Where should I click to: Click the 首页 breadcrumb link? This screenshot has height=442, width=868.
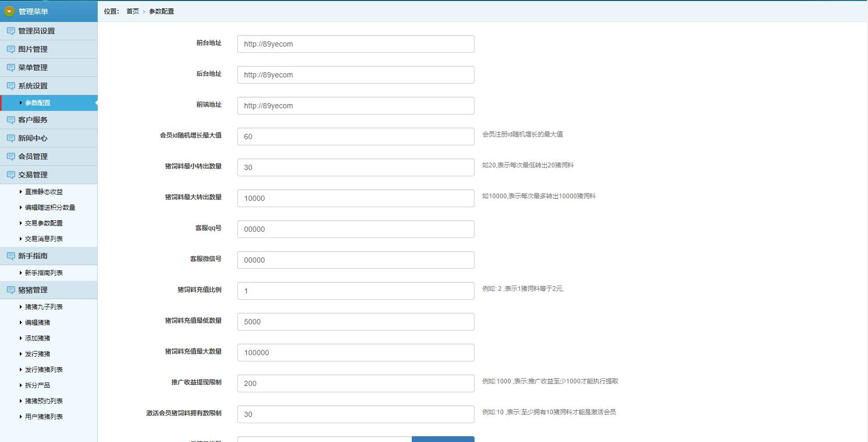[133, 11]
